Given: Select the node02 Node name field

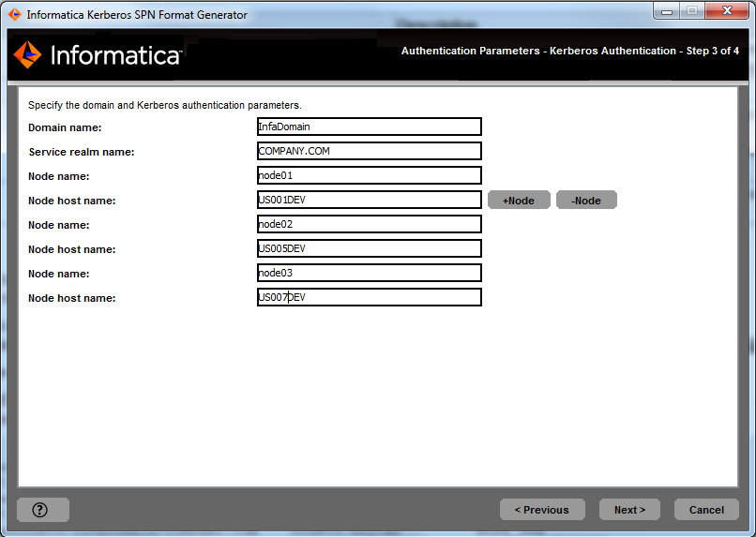Looking at the screenshot, I should tap(370, 224).
